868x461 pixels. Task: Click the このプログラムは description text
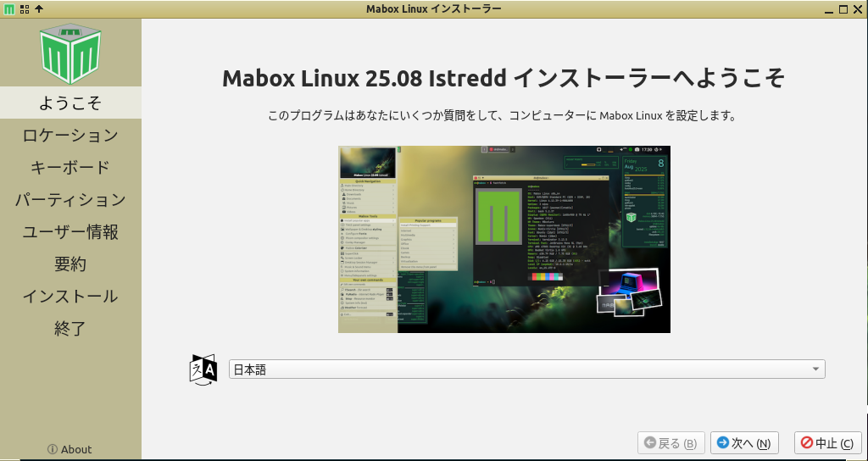coord(502,115)
